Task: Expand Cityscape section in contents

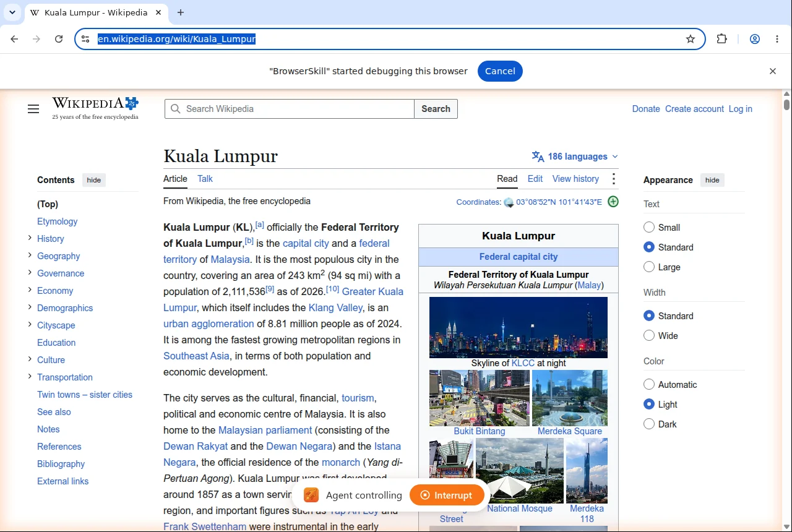Action: (29, 325)
